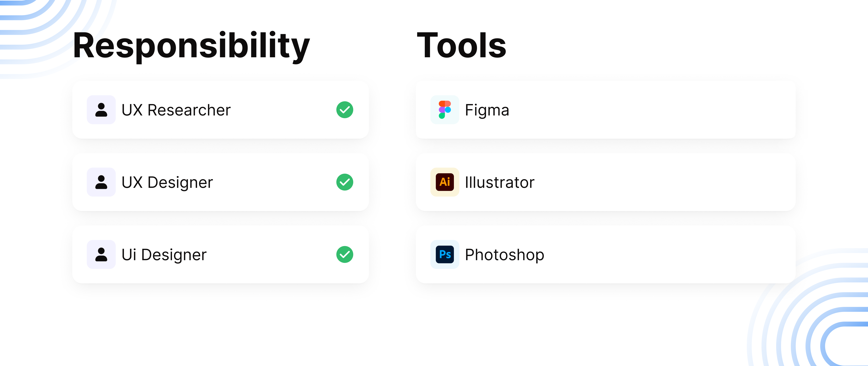Click the Photoshop text label
The height and width of the screenshot is (366, 868).
click(x=504, y=255)
